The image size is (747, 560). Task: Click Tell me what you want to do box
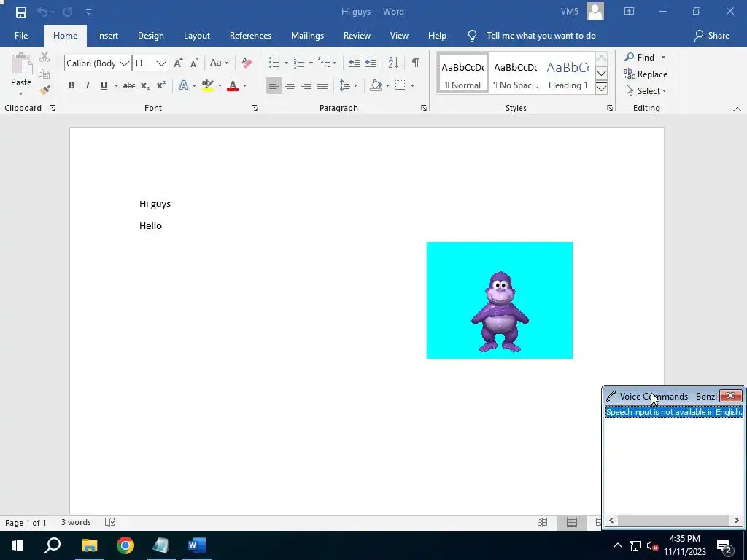pos(541,36)
